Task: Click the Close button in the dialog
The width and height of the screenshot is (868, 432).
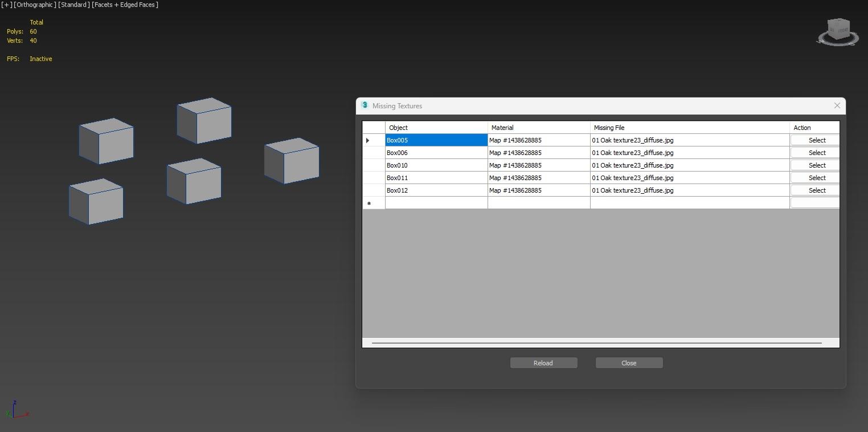Action: [x=629, y=363]
